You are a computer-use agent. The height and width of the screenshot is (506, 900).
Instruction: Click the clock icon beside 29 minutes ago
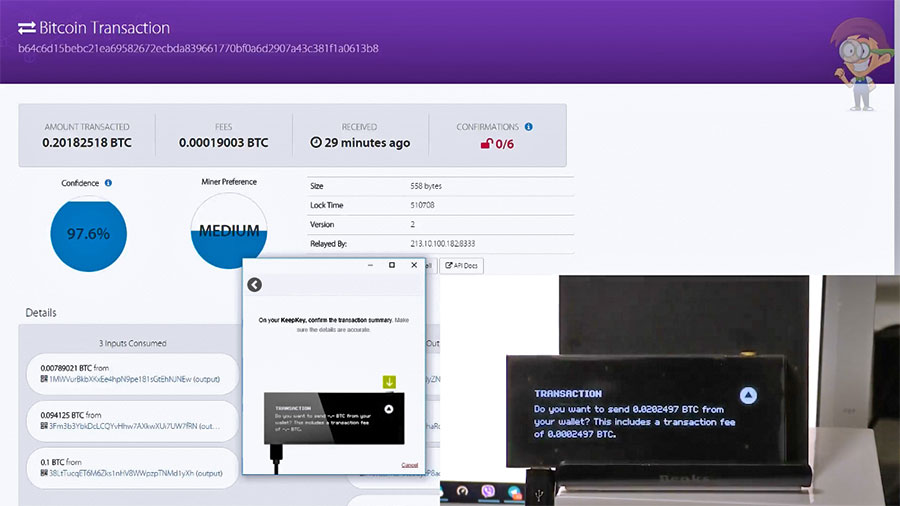[316, 142]
